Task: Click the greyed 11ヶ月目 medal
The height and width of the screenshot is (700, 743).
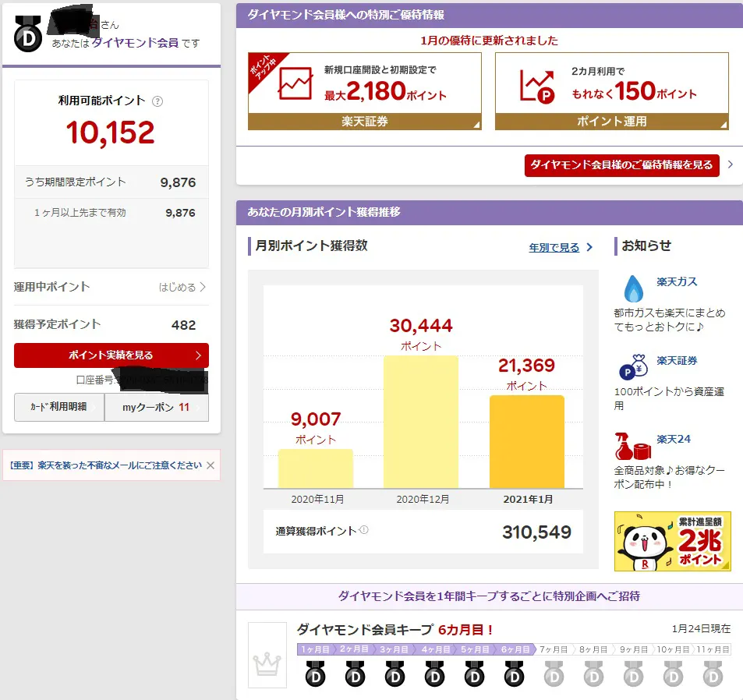Action: pyautogui.click(x=713, y=673)
